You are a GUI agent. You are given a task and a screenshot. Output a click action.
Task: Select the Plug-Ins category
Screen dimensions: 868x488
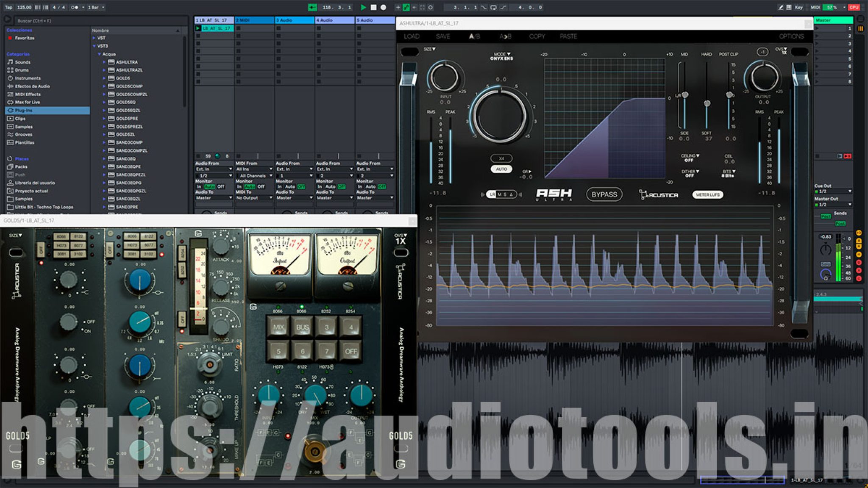coord(47,110)
